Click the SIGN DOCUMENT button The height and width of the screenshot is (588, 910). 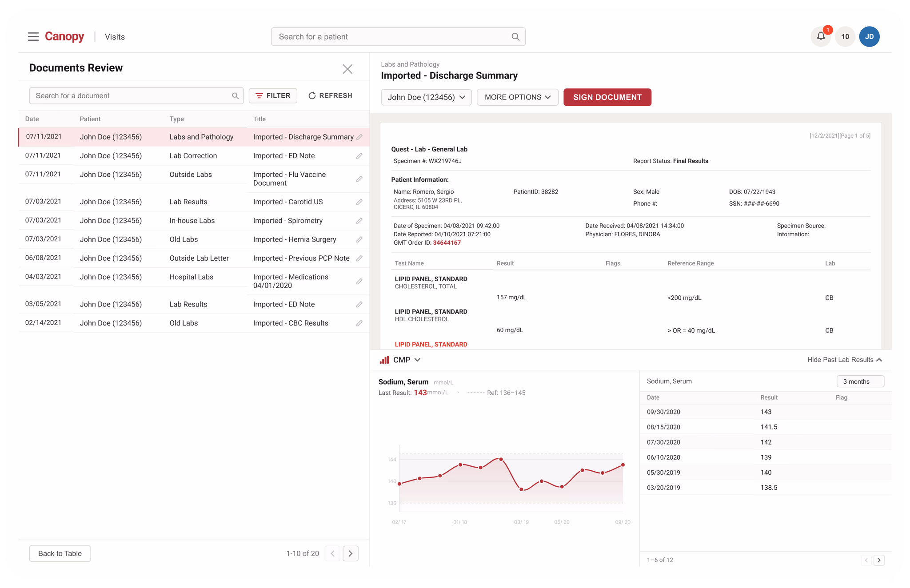point(607,97)
